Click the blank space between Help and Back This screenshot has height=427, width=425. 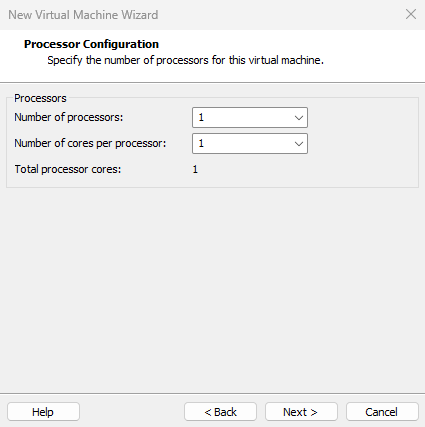pyautogui.click(x=132, y=412)
